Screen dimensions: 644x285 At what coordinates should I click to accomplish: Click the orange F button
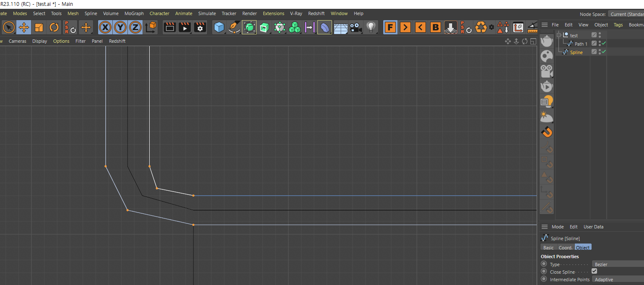[390, 28]
